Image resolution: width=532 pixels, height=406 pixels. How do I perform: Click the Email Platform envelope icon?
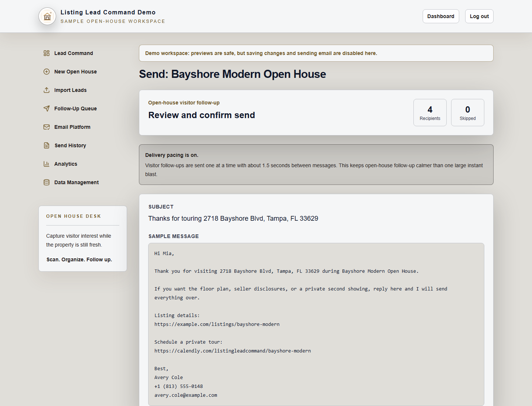point(47,127)
